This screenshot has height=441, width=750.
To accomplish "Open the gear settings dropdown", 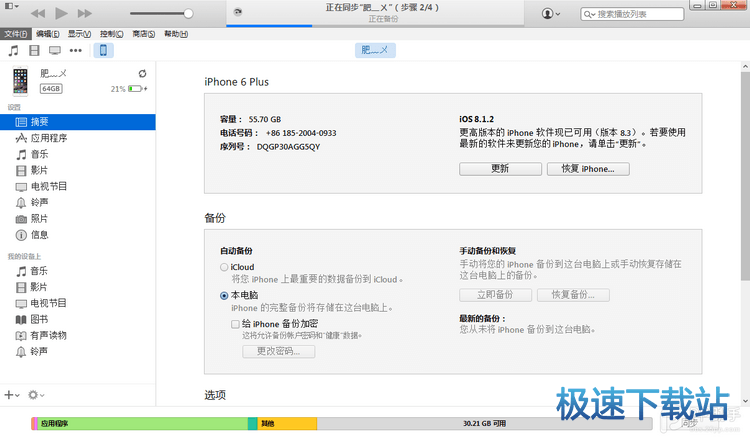I will (36, 395).
